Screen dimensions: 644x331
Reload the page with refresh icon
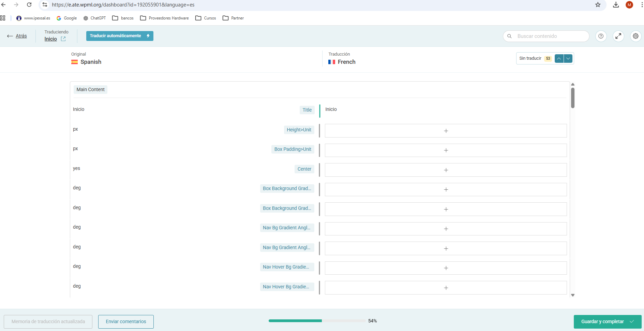pyautogui.click(x=29, y=5)
